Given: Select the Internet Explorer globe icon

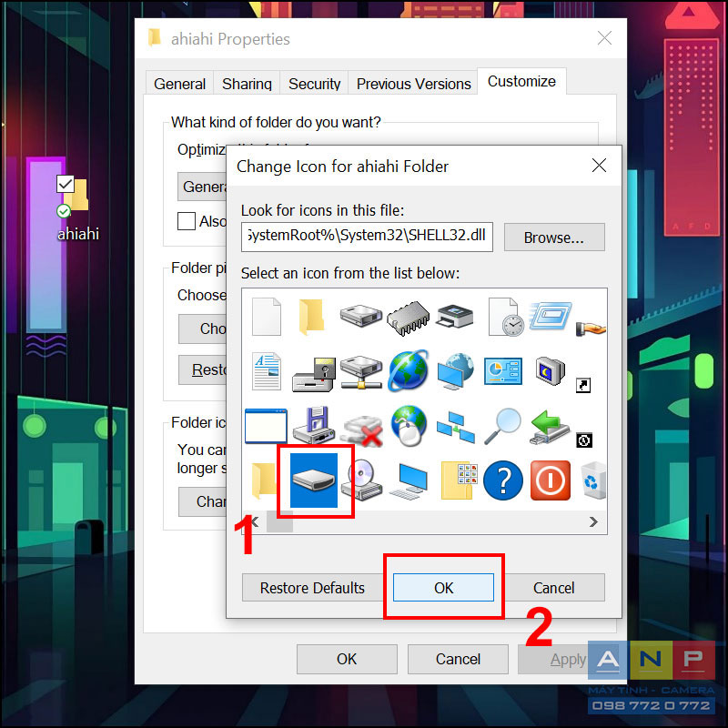Looking at the screenshot, I should coord(408,370).
